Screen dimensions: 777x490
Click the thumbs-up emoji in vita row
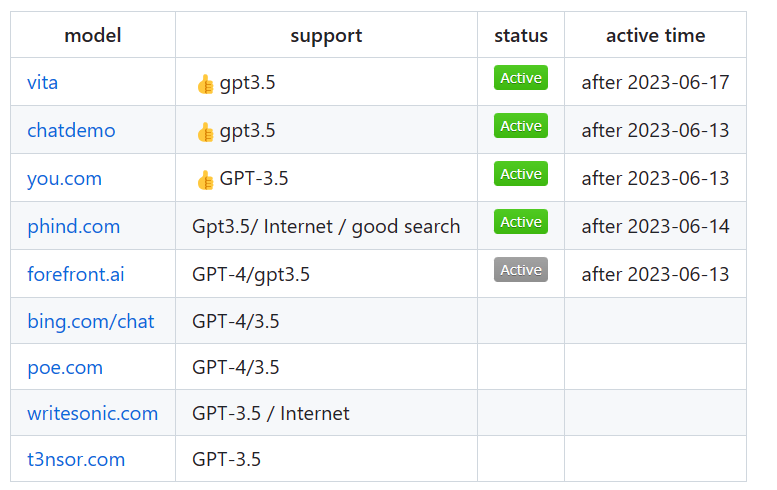(x=205, y=84)
